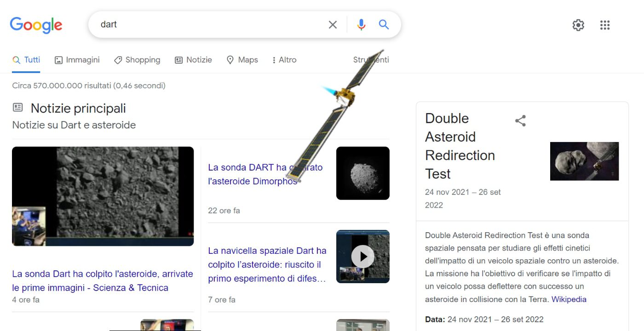The width and height of the screenshot is (644, 331).
Task: Open the Wikipedia link in knowledge panel
Action: (x=569, y=299)
